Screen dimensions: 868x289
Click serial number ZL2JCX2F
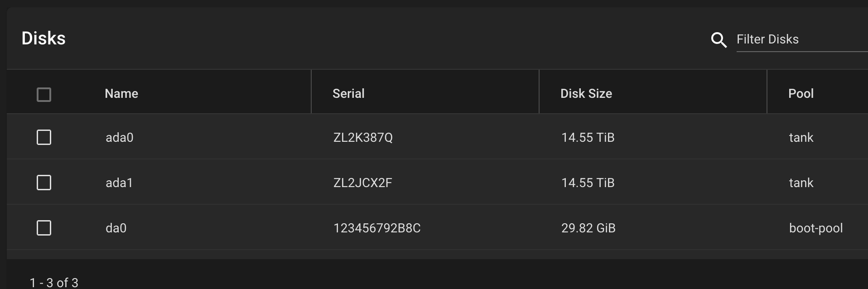(362, 183)
